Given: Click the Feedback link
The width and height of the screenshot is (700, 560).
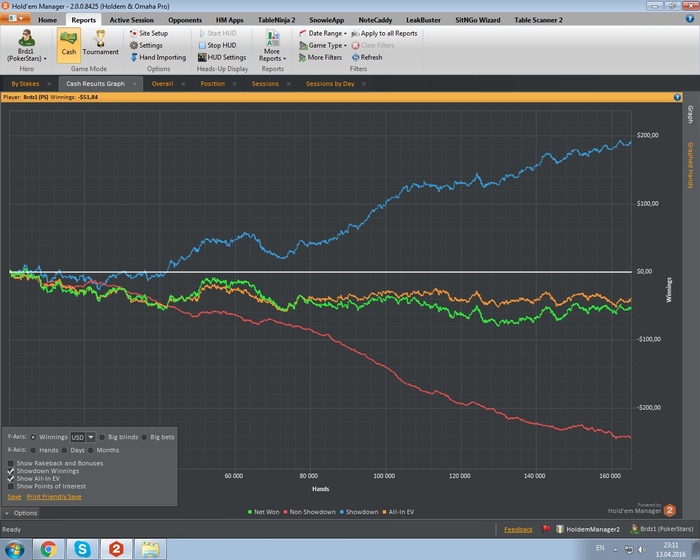Looking at the screenshot, I should (x=518, y=529).
